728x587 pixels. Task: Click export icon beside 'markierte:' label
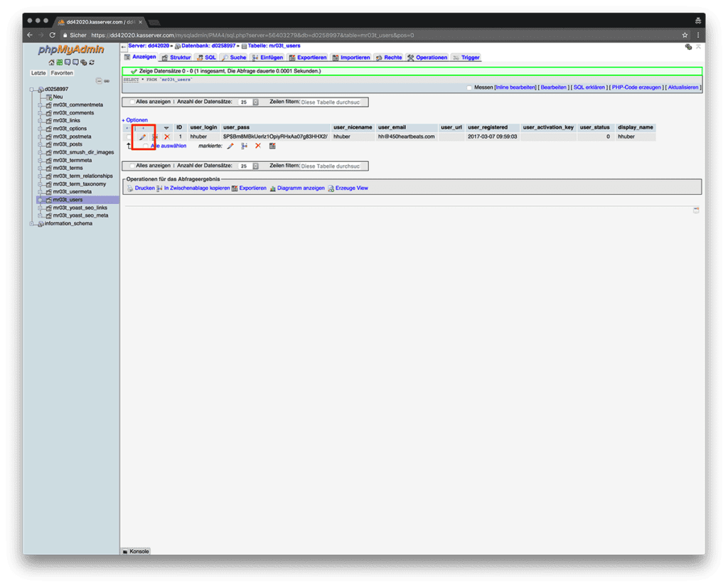(x=272, y=146)
